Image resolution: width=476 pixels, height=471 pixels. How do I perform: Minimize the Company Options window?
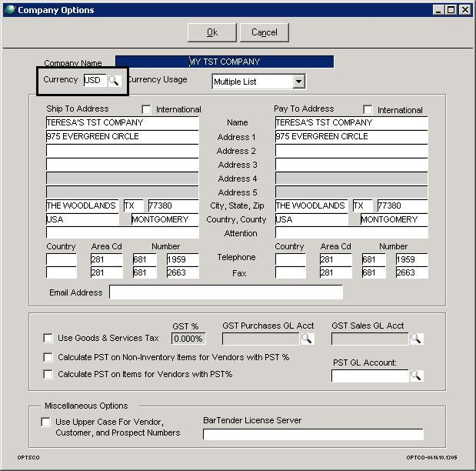tap(438, 10)
